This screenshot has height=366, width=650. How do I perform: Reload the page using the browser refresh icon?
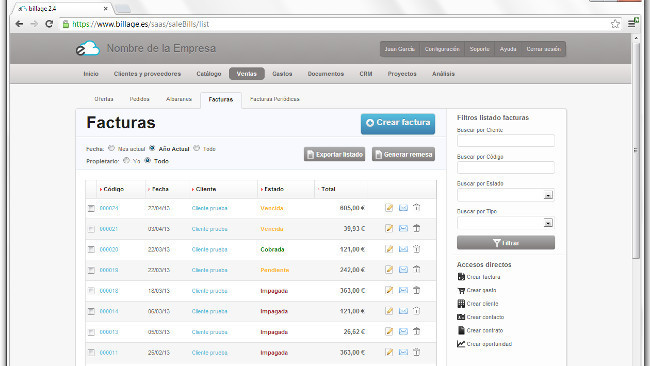49,24
